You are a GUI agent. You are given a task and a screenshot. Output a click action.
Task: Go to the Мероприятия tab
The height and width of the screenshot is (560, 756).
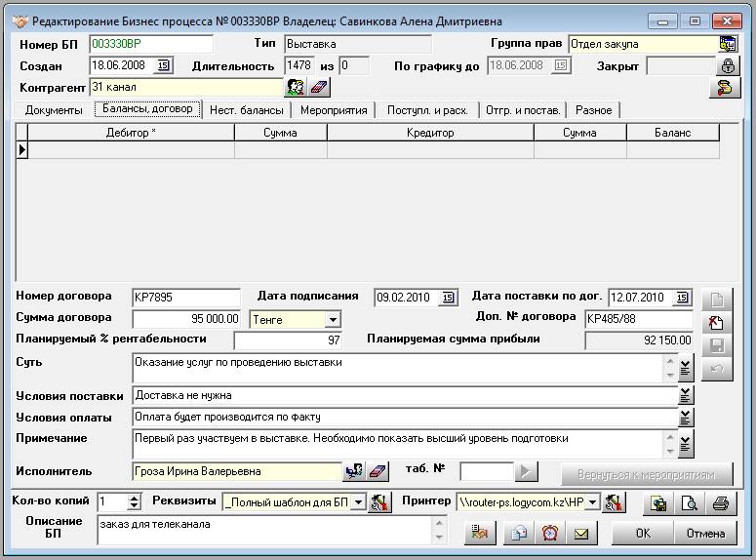click(334, 110)
